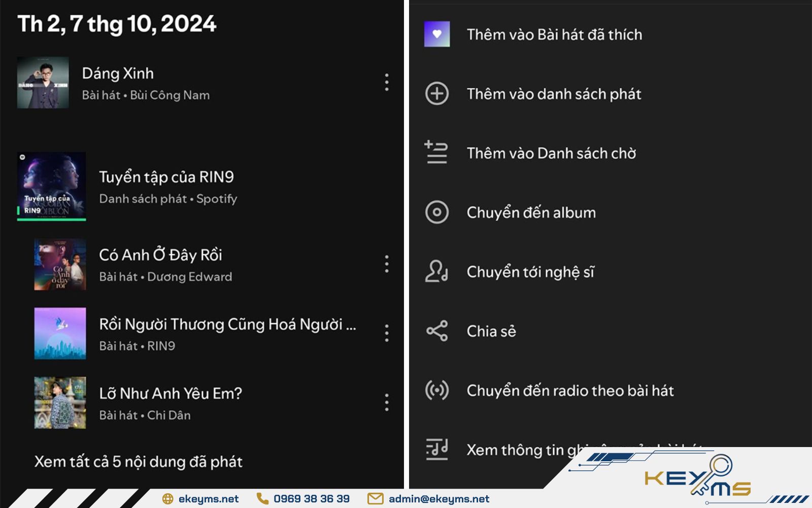This screenshot has width=812, height=508.
Task: Choose Chuyển đến album from the menu
Action: (530, 212)
